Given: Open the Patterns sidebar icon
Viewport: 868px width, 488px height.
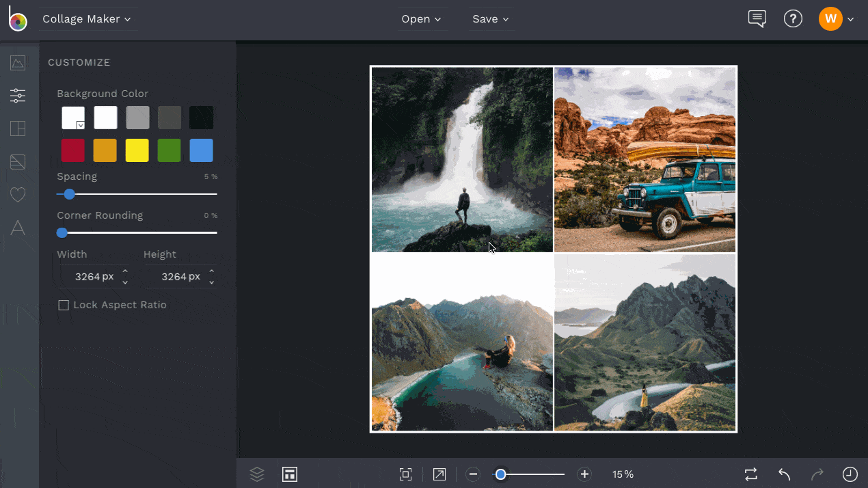Looking at the screenshot, I should 18,162.
